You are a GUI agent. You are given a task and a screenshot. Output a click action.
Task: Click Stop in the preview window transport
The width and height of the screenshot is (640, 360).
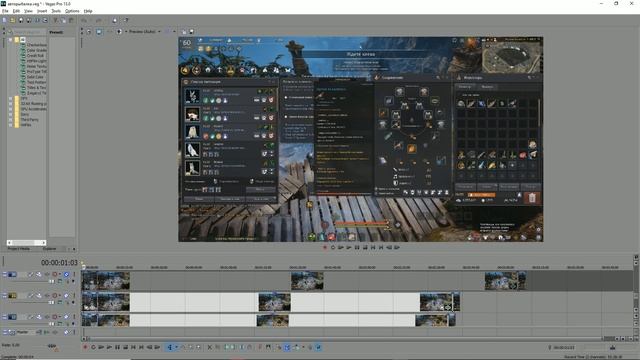(365, 247)
